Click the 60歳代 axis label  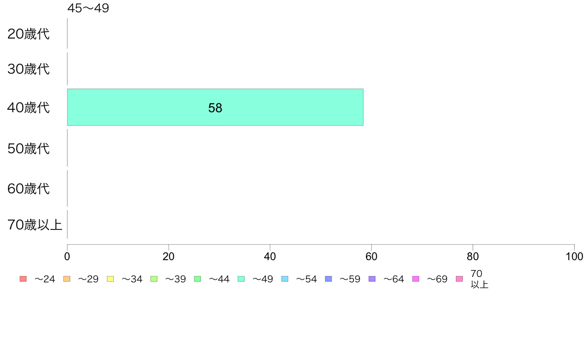click(29, 188)
